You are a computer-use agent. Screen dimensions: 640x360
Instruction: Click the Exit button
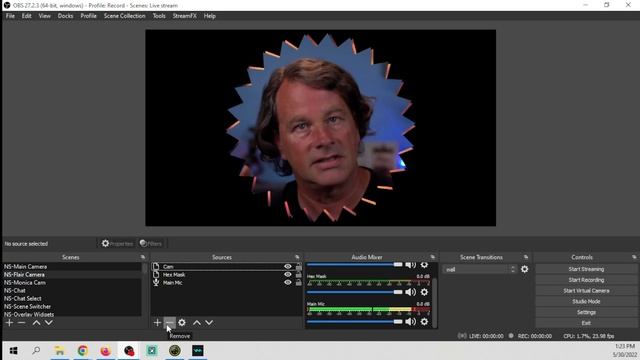[x=586, y=323]
